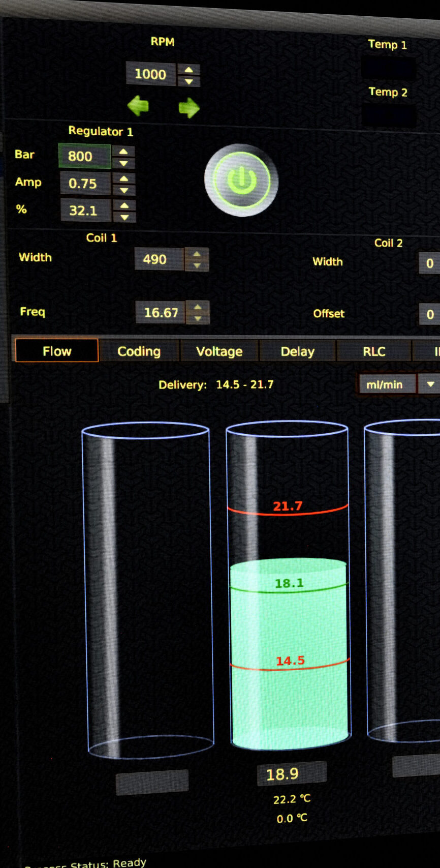Select the Delay tab
The width and height of the screenshot is (440, 868).
click(297, 352)
